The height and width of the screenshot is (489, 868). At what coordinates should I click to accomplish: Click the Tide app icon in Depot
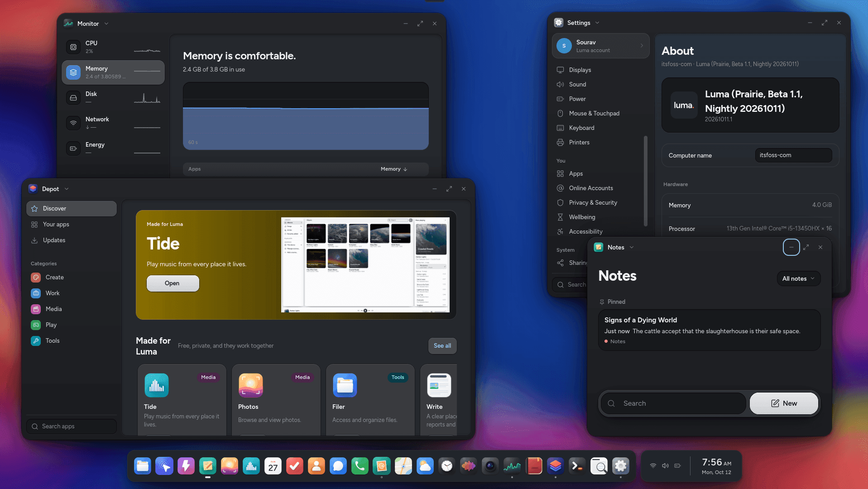coord(157,385)
